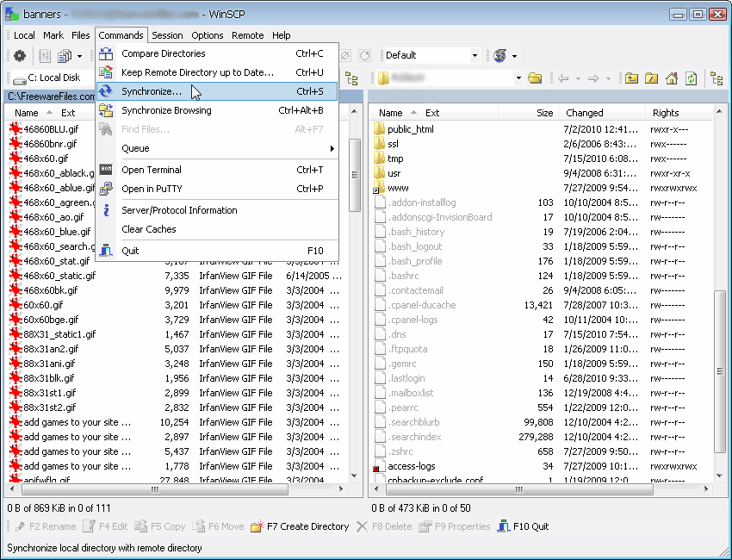Screen dimensions: 732x560
Task: Click the 60x60.gif file icon
Action: (x=16, y=305)
